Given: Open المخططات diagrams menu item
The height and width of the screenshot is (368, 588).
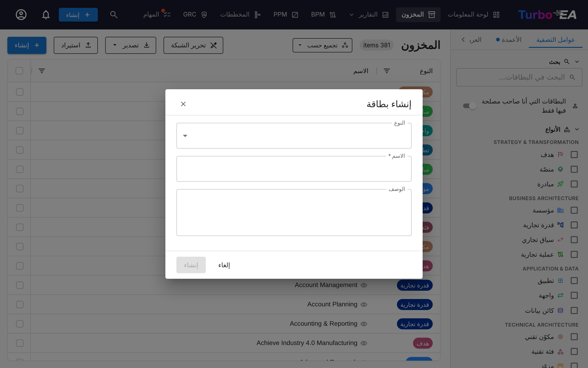Looking at the screenshot, I should tap(240, 14).
